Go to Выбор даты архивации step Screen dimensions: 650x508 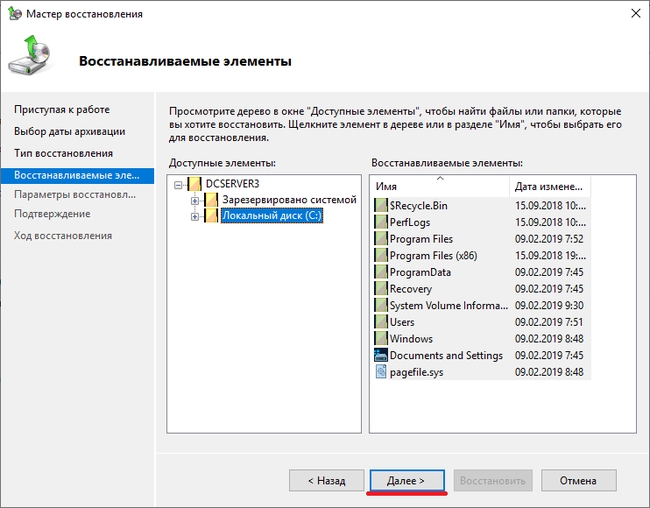pos(70,131)
